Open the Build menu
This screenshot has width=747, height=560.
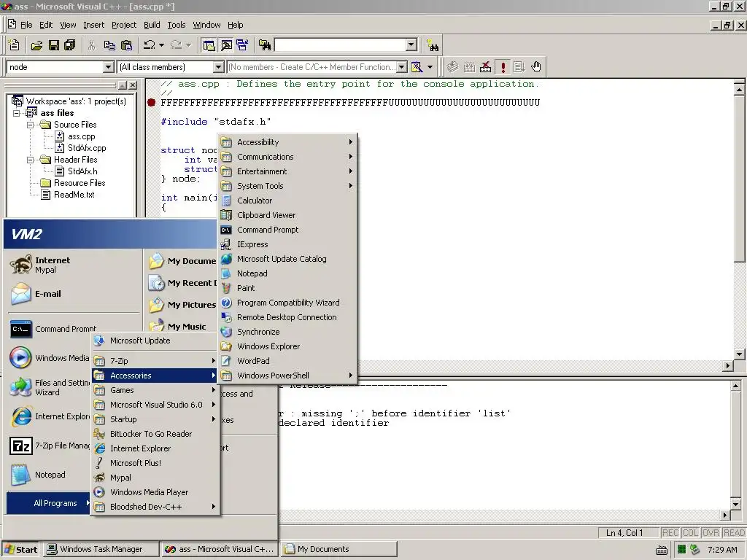(x=152, y=25)
